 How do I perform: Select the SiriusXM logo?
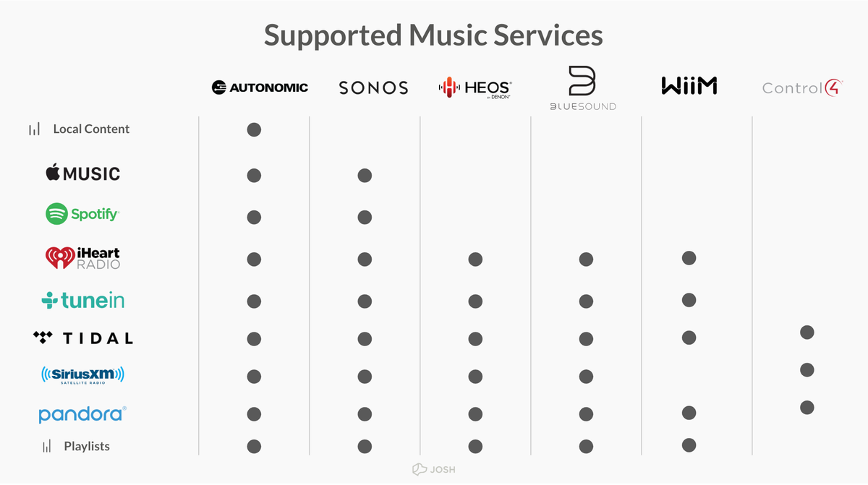coord(82,375)
